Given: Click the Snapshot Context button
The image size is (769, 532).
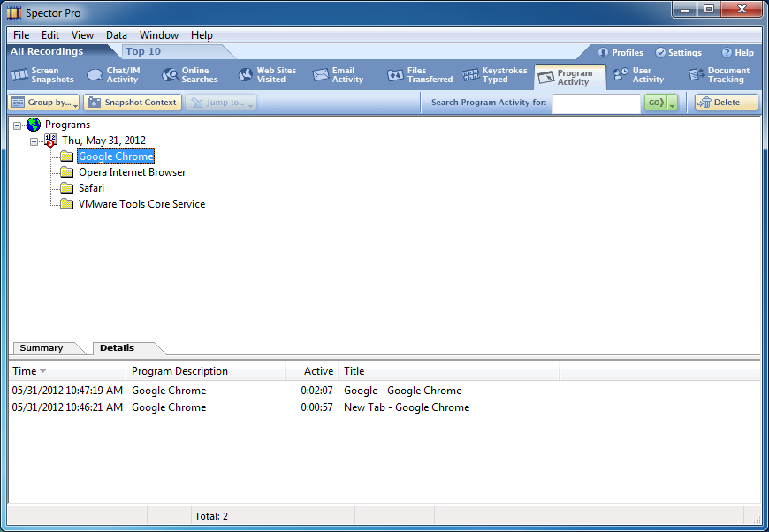Looking at the screenshot, I should (133, 103).
